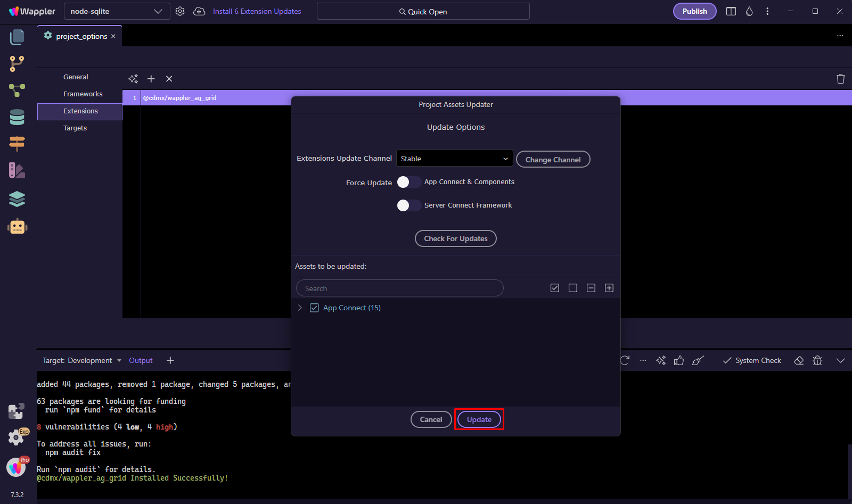The width and height of the screenshot is (852, 504).
Task: Add a new extension with plus icon
Action: (151, 79)
